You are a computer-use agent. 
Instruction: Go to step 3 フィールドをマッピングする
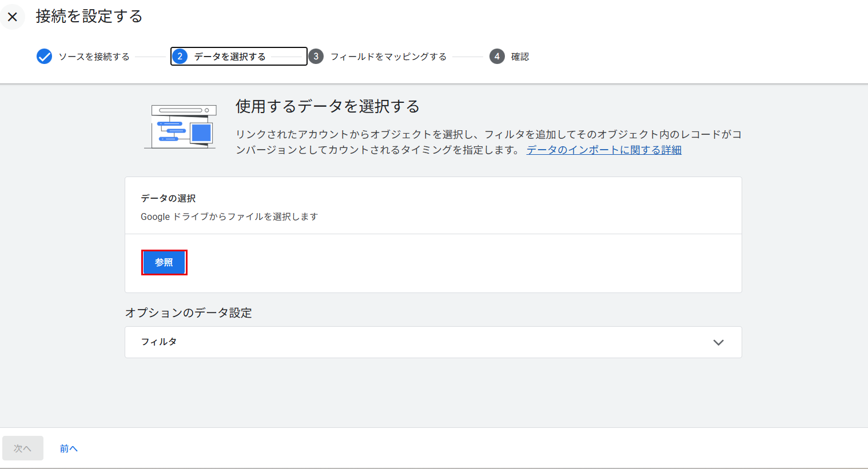coord(378,57)
